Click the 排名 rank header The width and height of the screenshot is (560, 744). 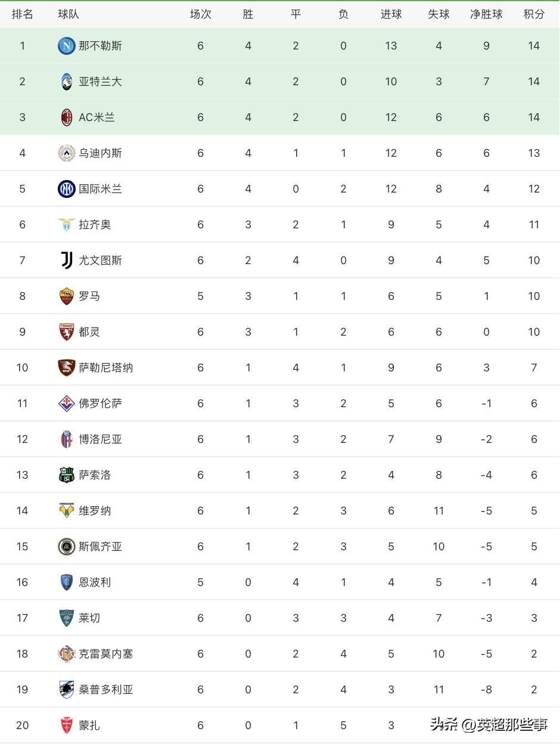(23, 14)
